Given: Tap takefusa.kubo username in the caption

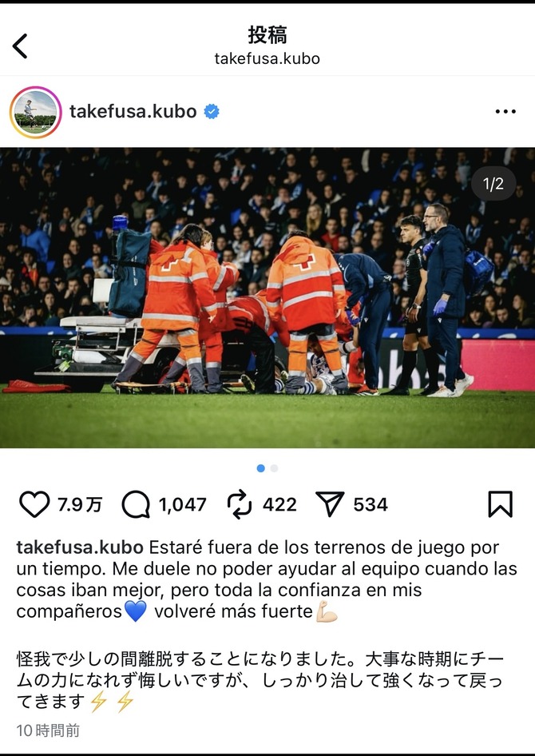Looking at the screenshot, I should (x=80, y=547).
